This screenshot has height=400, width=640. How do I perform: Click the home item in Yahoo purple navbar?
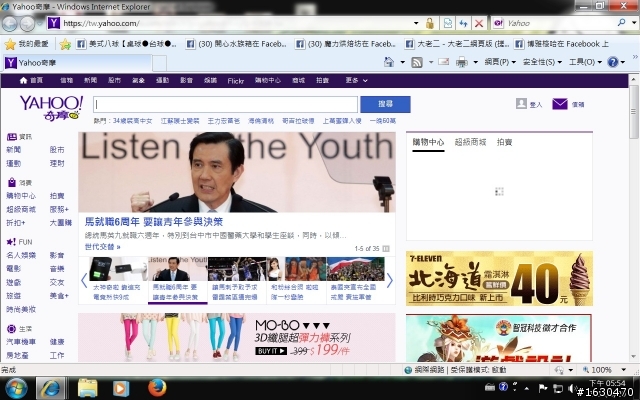tap(31, 80)
